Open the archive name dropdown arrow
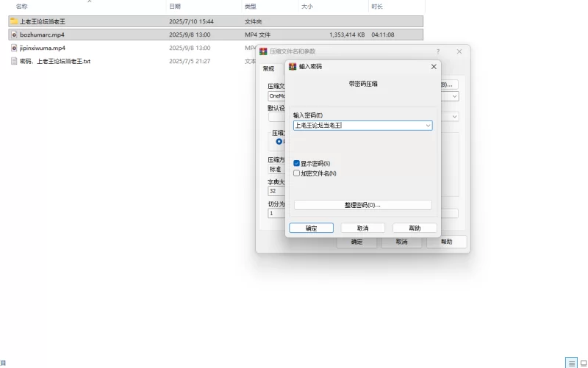Viewport: 588px width, 368px height. point(454,96)
